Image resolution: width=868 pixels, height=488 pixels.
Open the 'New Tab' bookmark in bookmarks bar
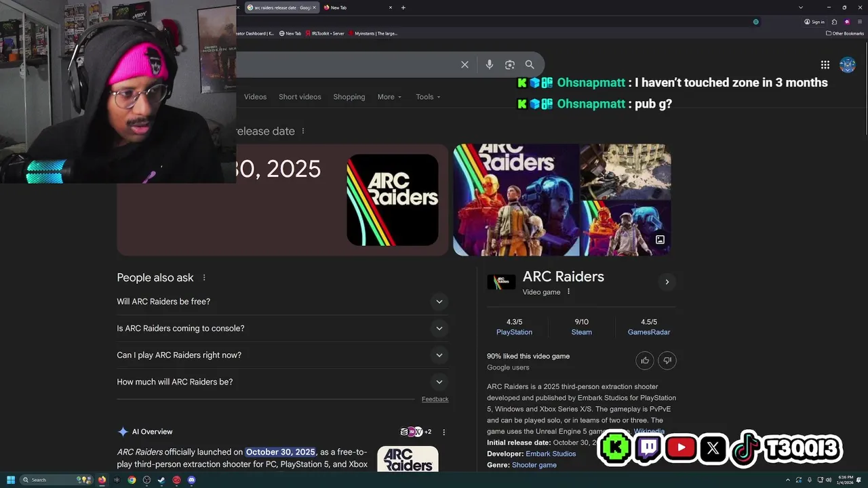pos(290,33)
